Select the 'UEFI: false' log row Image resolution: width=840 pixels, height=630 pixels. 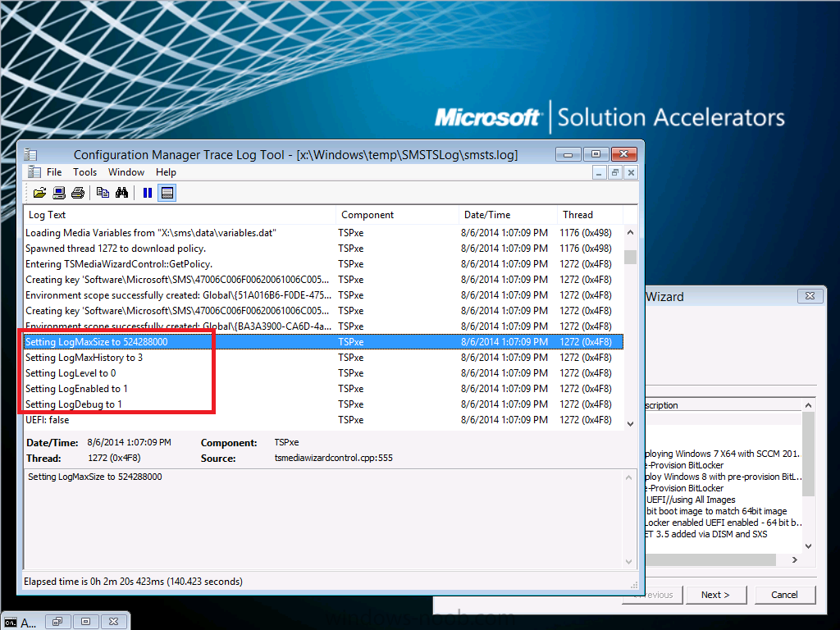(323, 420)
